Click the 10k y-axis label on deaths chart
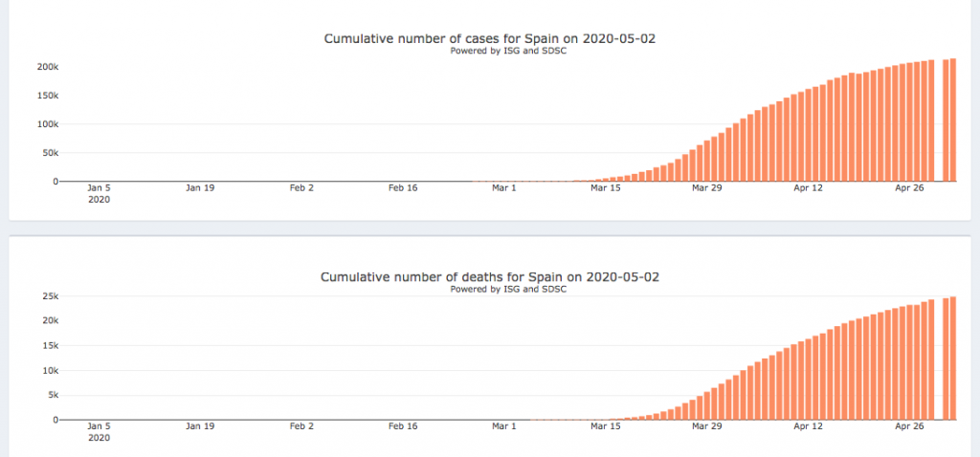The height and width of the screenshot is (457, 980). [x=50, y=371]
